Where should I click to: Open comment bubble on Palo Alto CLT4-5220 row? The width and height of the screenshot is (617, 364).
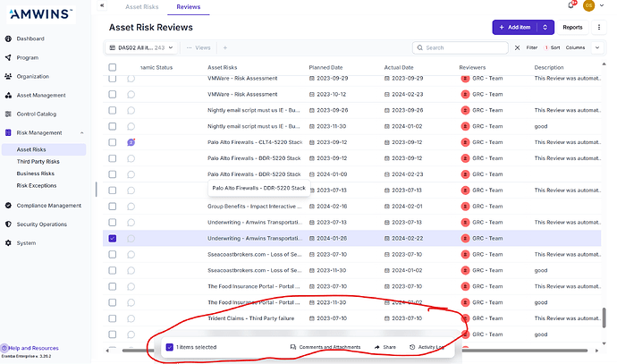coord(131,142)
